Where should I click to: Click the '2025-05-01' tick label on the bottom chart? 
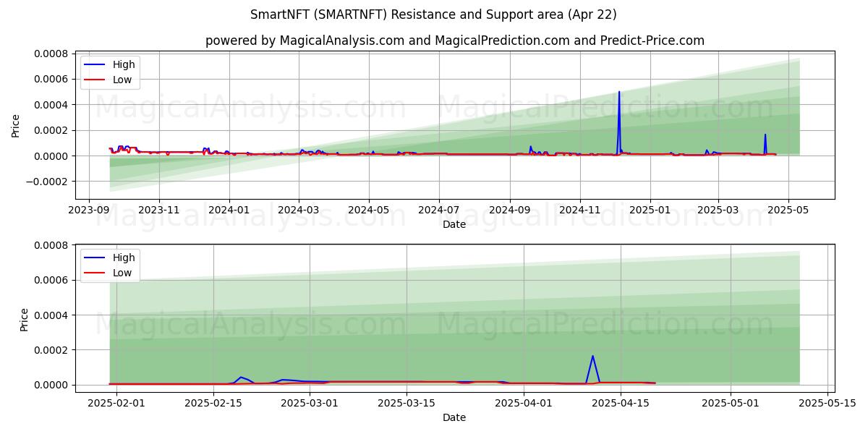[731, 403]
